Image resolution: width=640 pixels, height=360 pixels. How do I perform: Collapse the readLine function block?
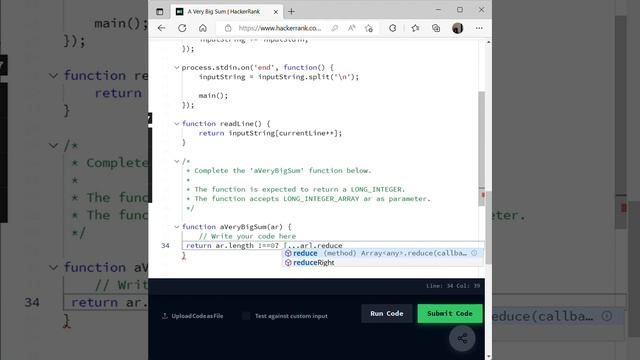[177, 124]
